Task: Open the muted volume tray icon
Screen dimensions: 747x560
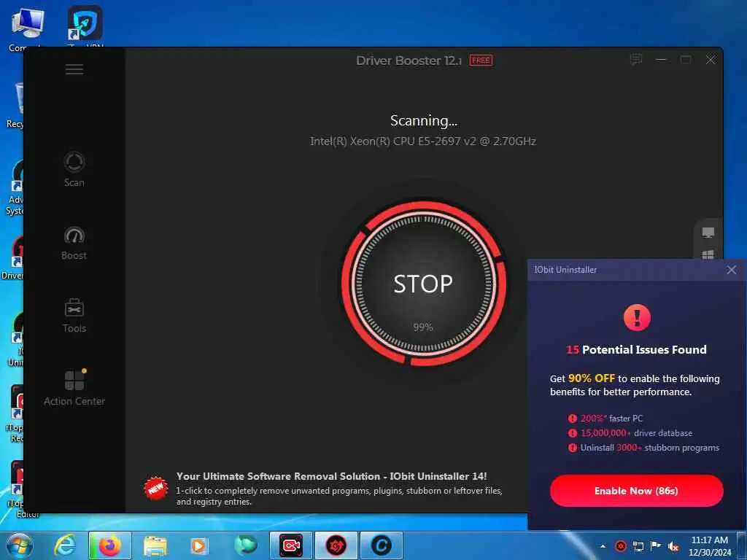Action: [673, 546]
